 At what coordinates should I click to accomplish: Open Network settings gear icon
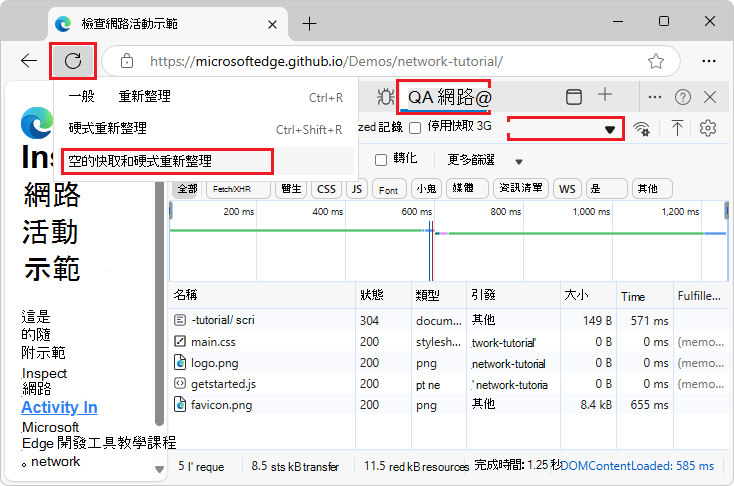point(708,128)
